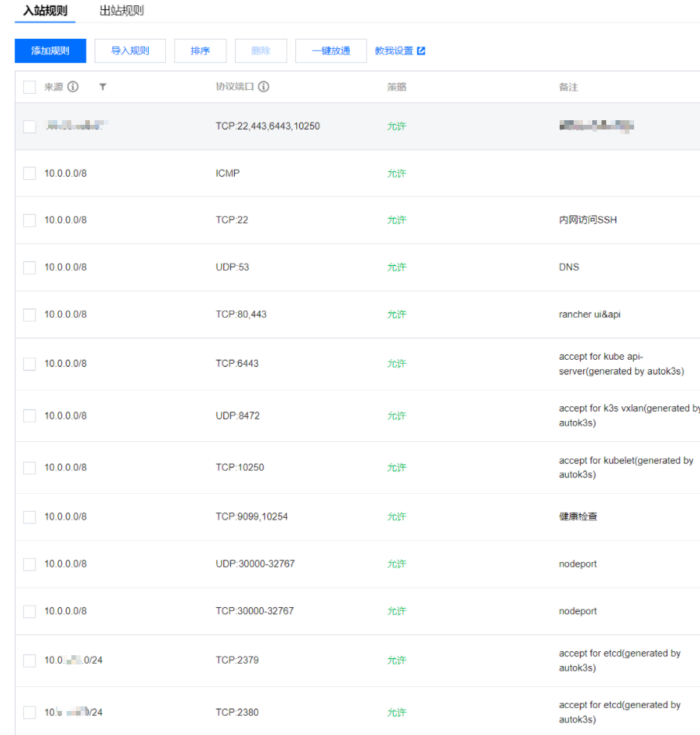Check the TCP:2379 etcd rule checkbox

pyautogui.click(x=29, y=661)
